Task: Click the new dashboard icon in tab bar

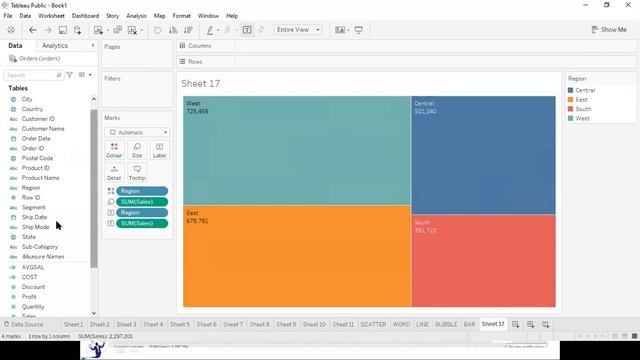Action: pos(531,324)
